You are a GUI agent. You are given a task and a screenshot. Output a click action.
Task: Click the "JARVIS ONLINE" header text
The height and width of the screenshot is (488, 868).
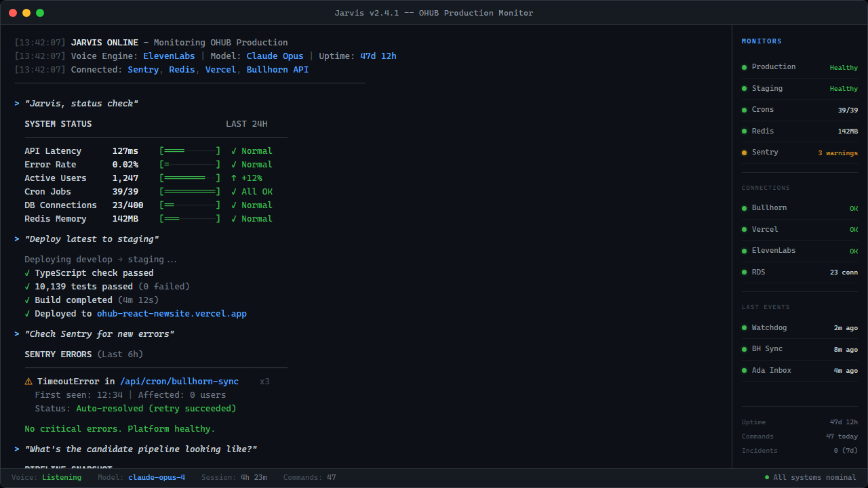(104, 43)
